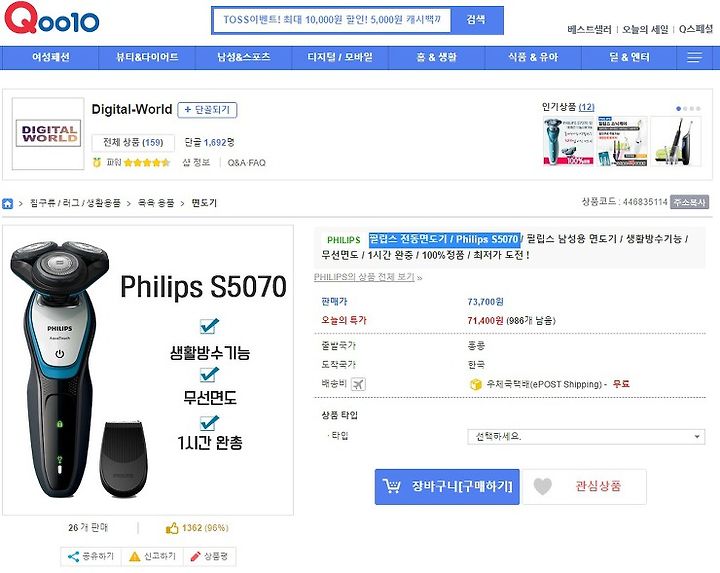Screen dimensions: 720x573
Task: Toggle follow shop (단골되기) button
Action: click(x=207, y=110)
